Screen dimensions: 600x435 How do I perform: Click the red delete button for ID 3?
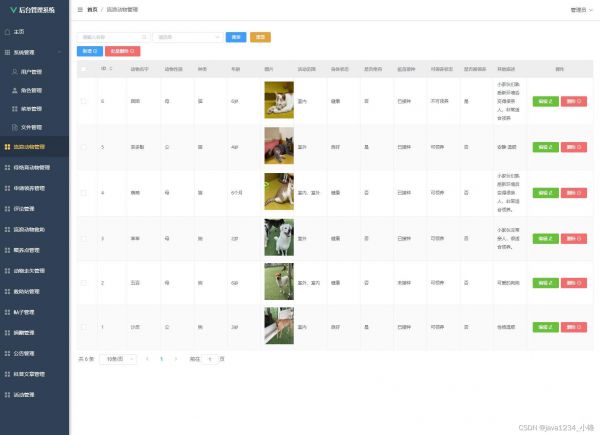point(574,239)
